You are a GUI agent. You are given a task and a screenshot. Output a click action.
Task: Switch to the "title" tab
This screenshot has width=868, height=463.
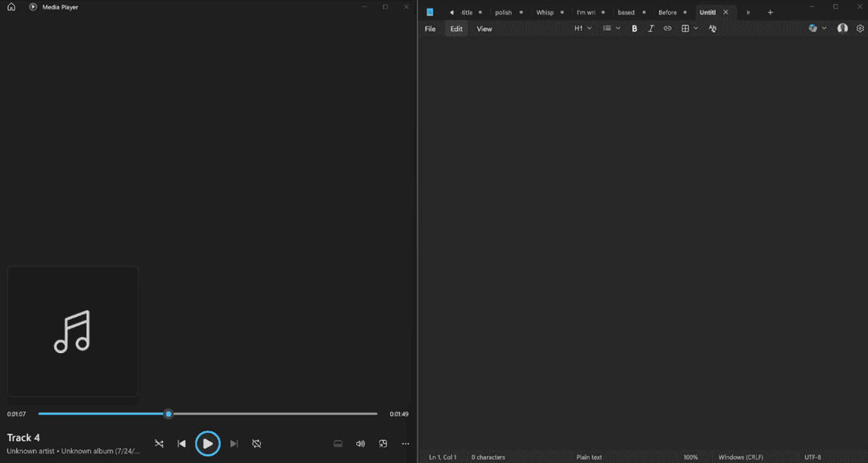[x=467, y=12]
